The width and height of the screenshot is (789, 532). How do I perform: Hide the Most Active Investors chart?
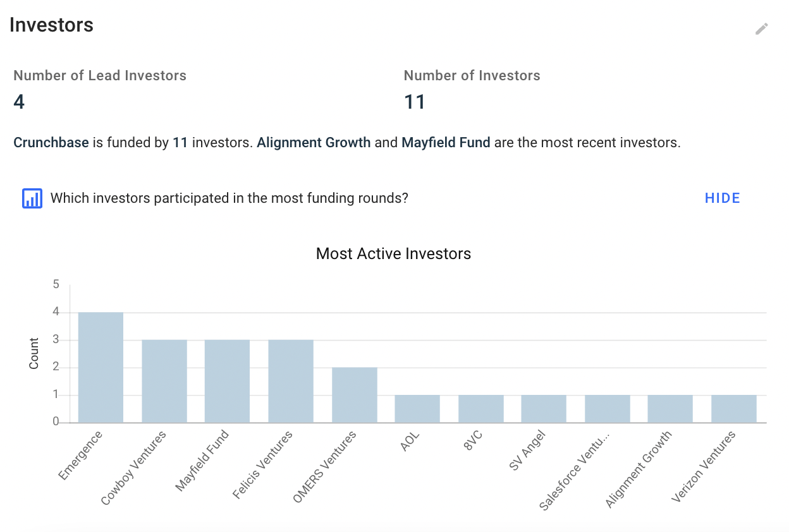point(722,198)
